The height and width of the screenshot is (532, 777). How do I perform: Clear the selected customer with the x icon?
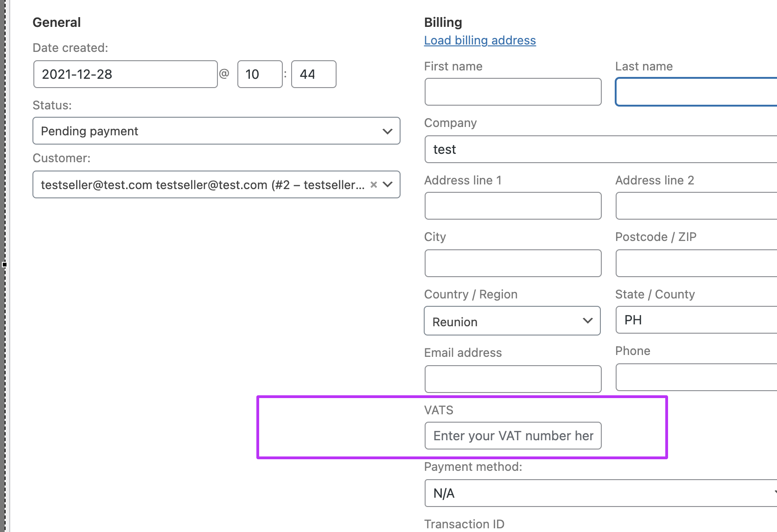tap(374, 185)
